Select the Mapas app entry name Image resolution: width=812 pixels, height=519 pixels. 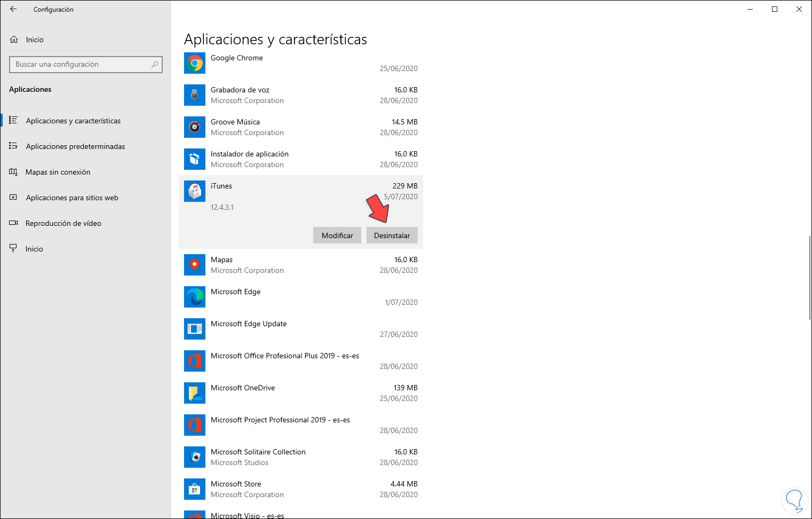point(221,259)
